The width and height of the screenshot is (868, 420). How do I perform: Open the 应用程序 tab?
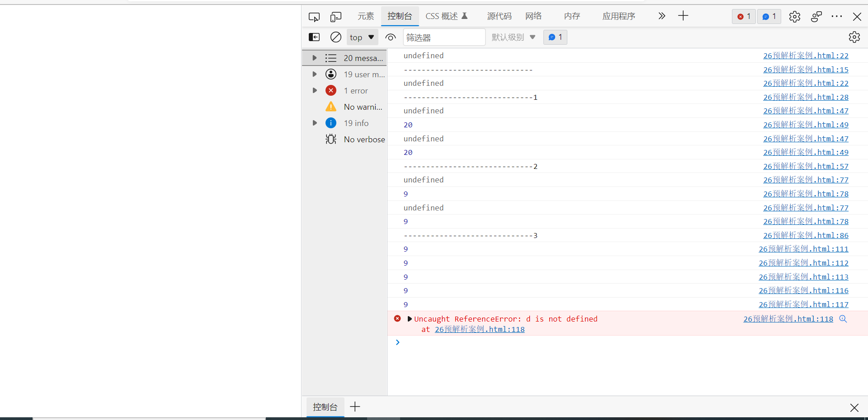[x=619, y=16]
